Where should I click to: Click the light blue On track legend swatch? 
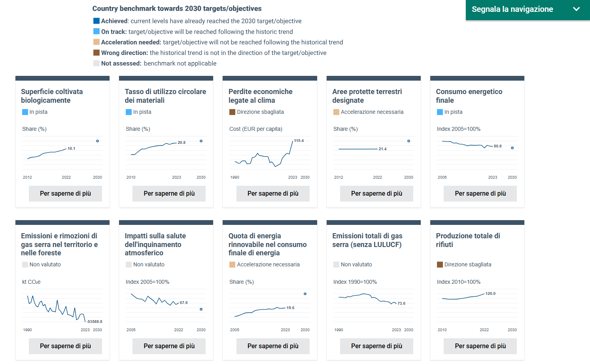click(96, 32)
